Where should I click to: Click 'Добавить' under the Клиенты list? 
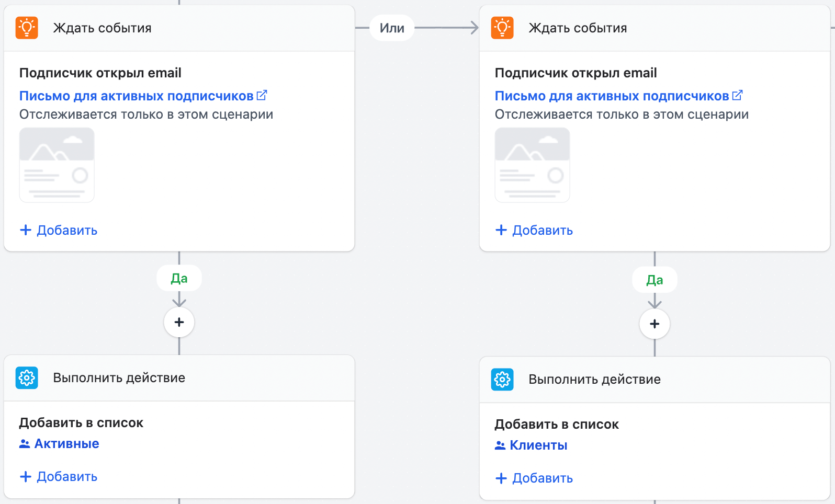tap(534, 478)
